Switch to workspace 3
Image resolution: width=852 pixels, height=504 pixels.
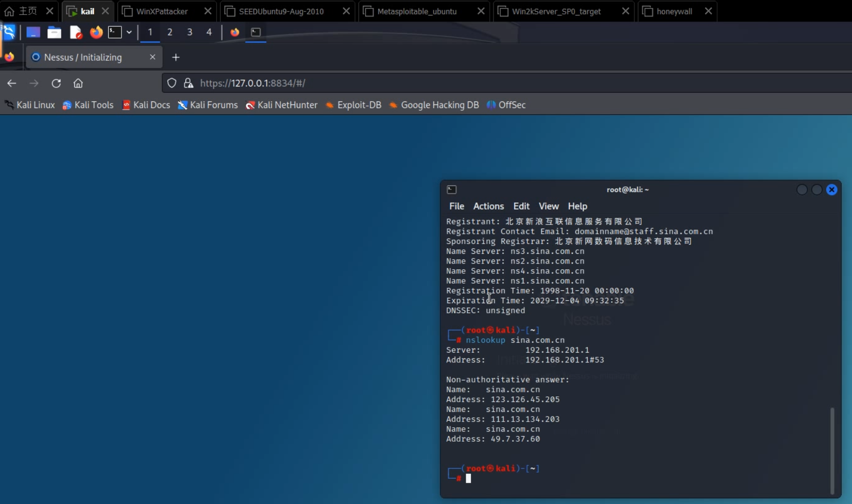(x=190, y=32)
